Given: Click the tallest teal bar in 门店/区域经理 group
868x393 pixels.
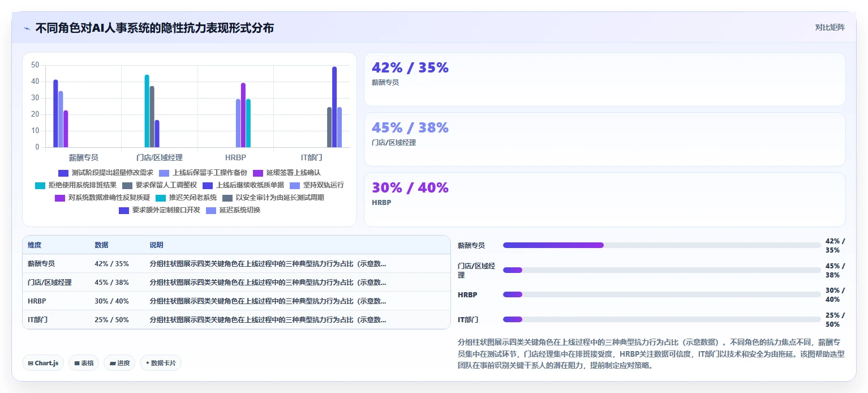Looking at the screenshot, I should coord(147,111).
